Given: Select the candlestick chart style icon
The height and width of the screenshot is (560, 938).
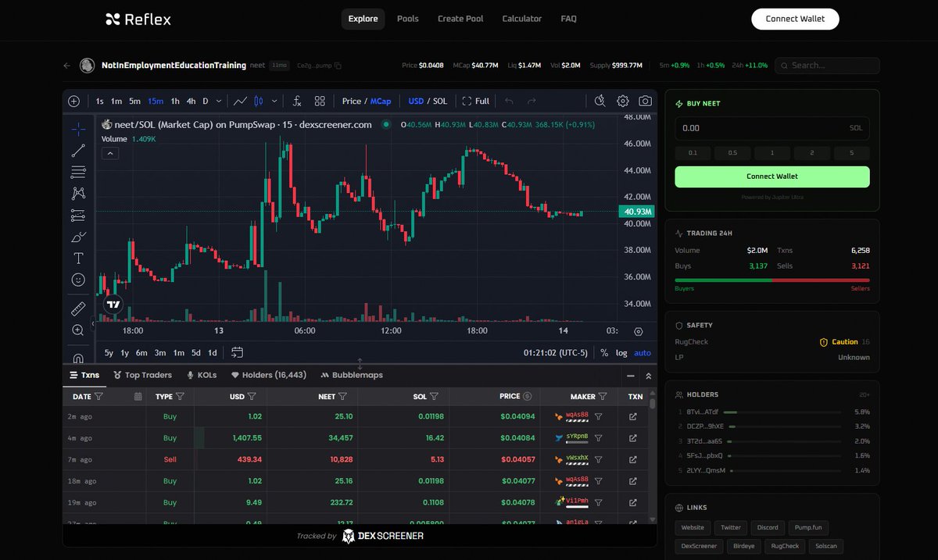Looking at the screenshot, I should coord(259,101).
